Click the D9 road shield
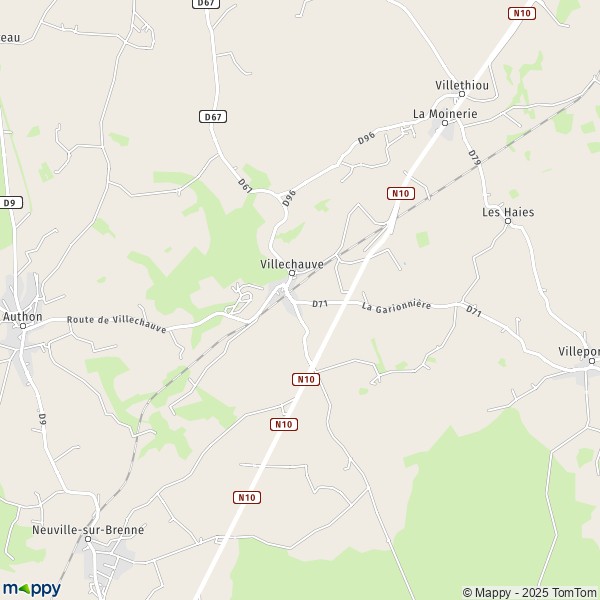 (x=10, y=203)
